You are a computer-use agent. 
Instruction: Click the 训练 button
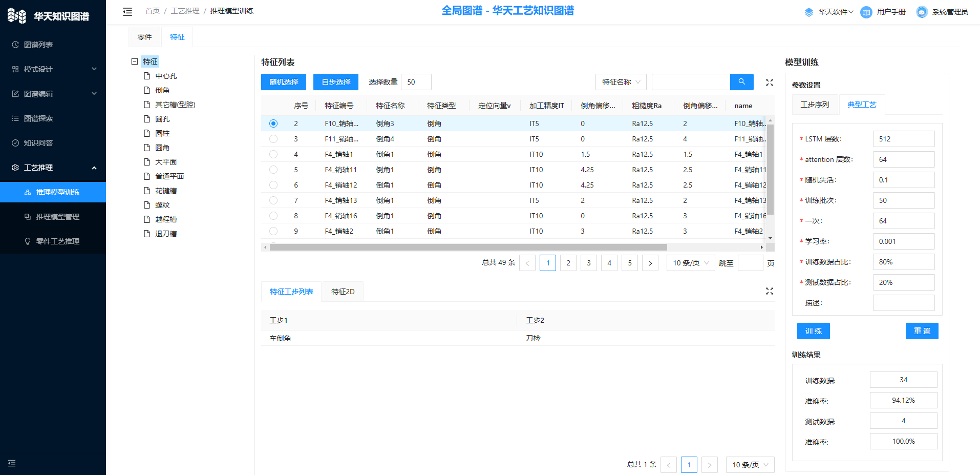[x=813, y=331]
